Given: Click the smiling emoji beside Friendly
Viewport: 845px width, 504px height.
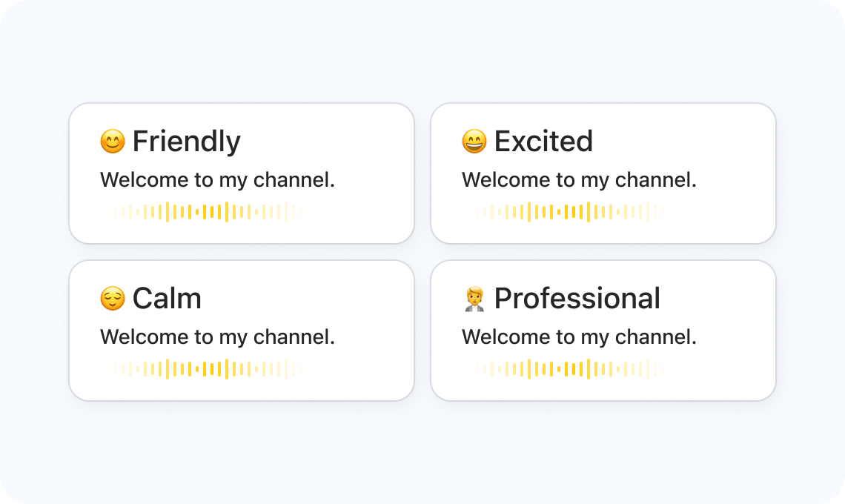Looking at the screenshot, I should coord(113,142).
